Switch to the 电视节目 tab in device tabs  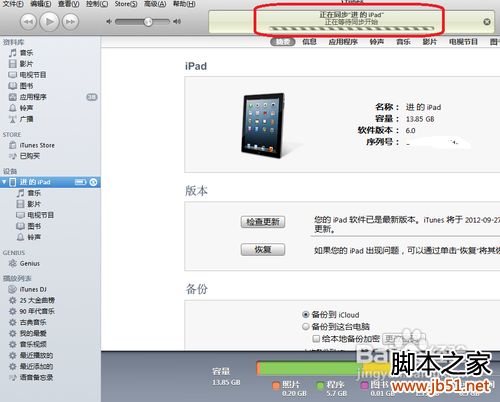(463, 42)
